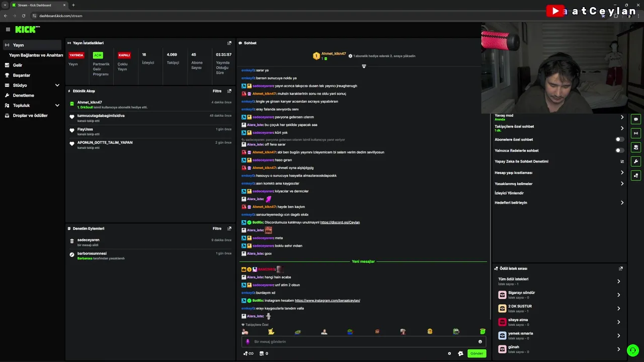The width and height of the screenshot is (644, 362).
Task: Reload the browser page
Action: [23, 16]
